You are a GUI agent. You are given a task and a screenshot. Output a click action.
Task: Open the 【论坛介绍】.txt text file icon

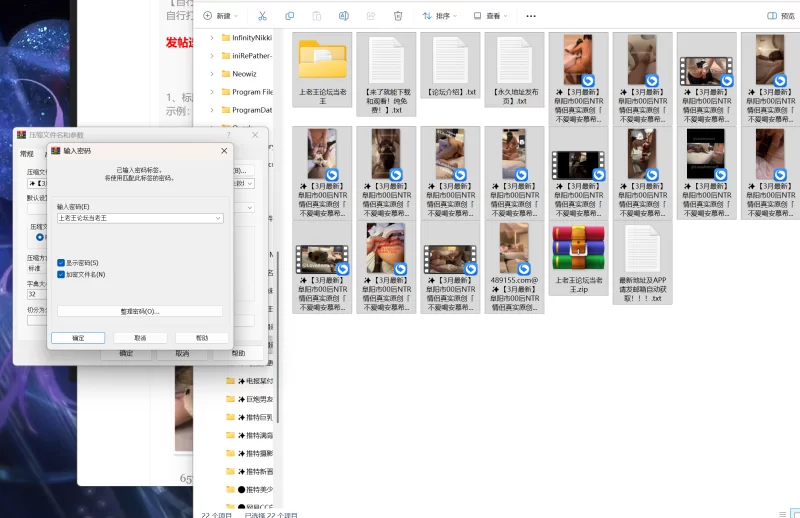point(449,62)
